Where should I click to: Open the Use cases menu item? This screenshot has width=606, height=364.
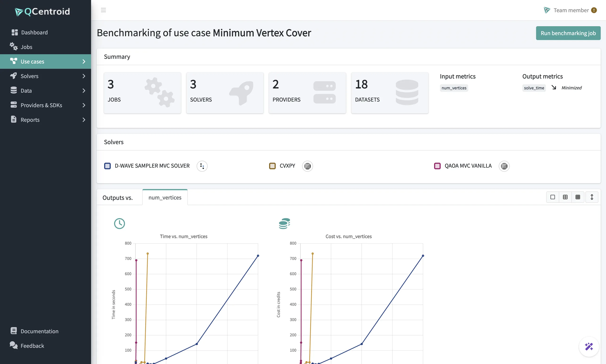click(x=45, y=62)
